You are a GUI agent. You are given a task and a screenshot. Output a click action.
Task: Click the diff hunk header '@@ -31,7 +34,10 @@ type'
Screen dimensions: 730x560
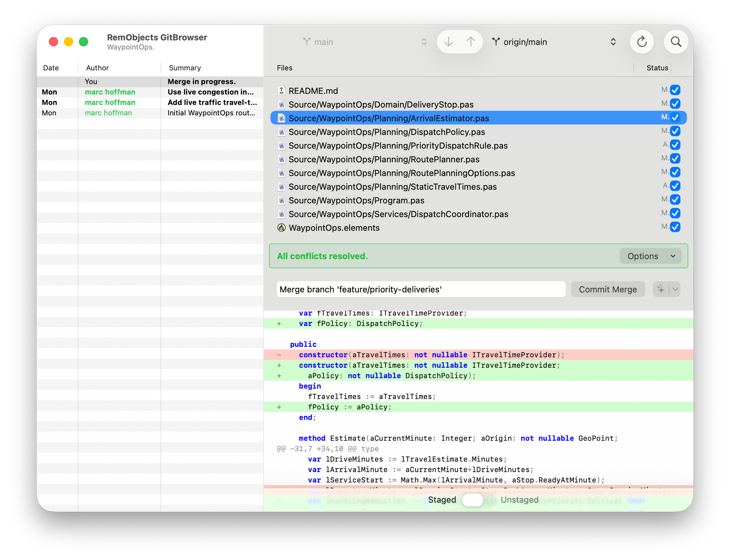click(x=328, y=449)
